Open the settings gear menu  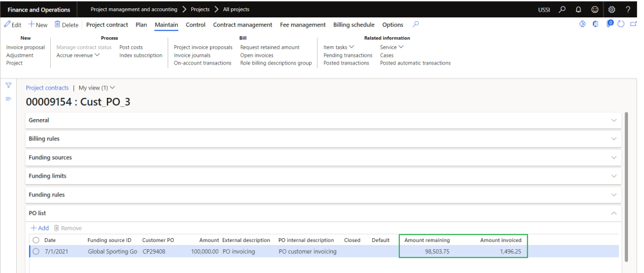click(612, 10)
